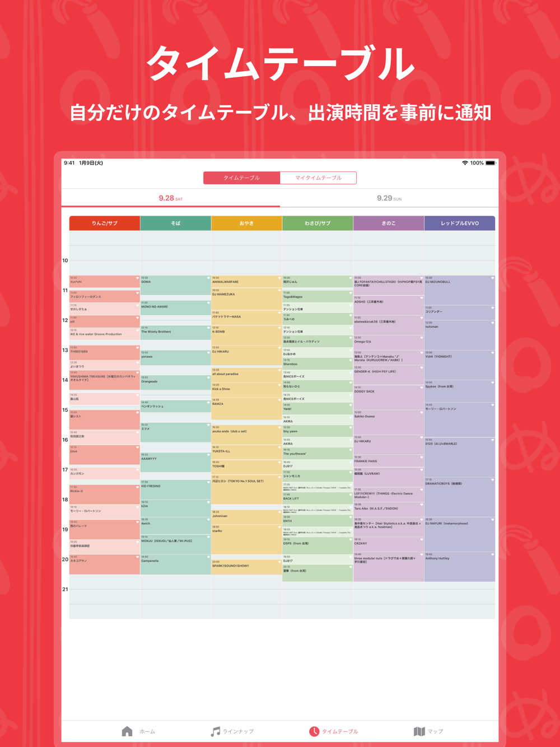Open the ペンギンラッシュ slot
Image resolution: width=560 pixels, height=747 pixels.
tap(176, 405)
